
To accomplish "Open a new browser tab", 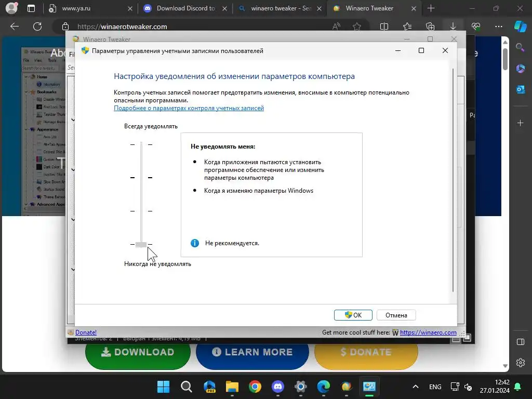I will tap(431, 8).
